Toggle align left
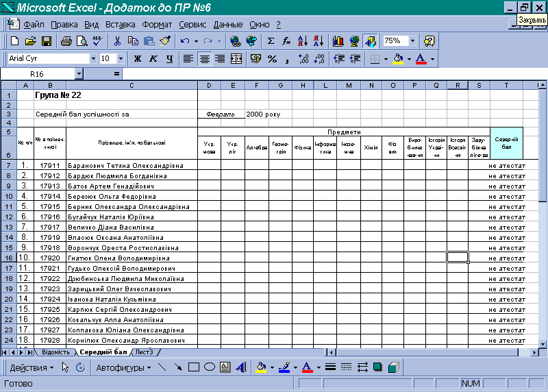548x392 pixels. 188,59
